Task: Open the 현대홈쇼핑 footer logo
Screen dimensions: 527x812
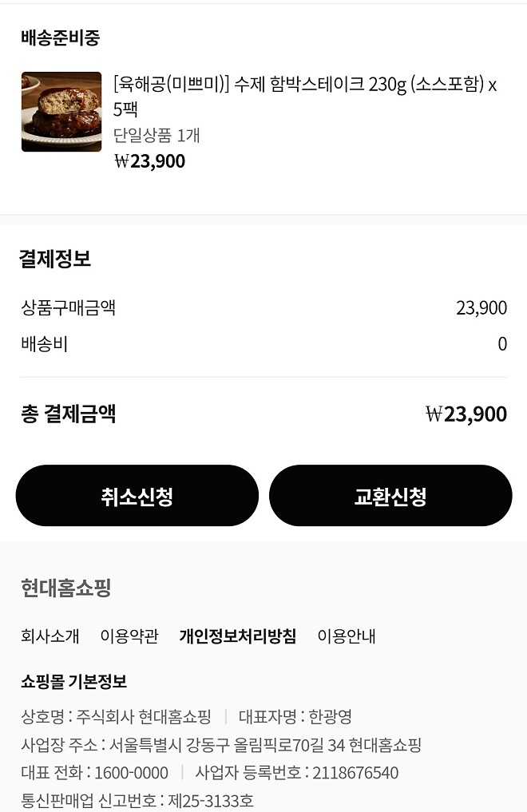Action: (x=64, y=588)
